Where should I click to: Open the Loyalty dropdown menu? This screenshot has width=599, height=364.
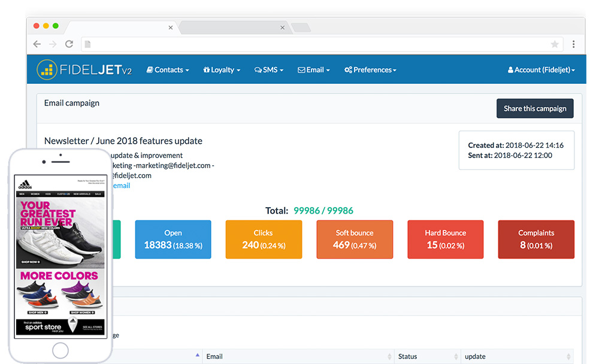point(222,70)
